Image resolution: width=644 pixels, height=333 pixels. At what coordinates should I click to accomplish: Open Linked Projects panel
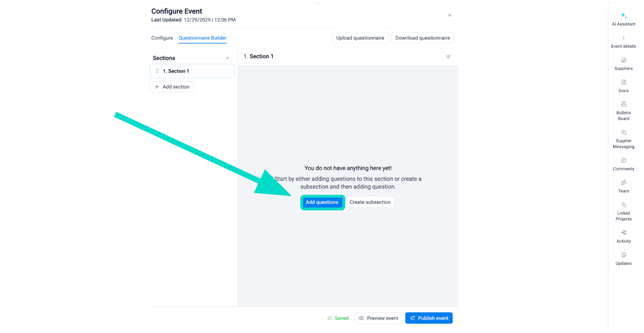[623, 211]
